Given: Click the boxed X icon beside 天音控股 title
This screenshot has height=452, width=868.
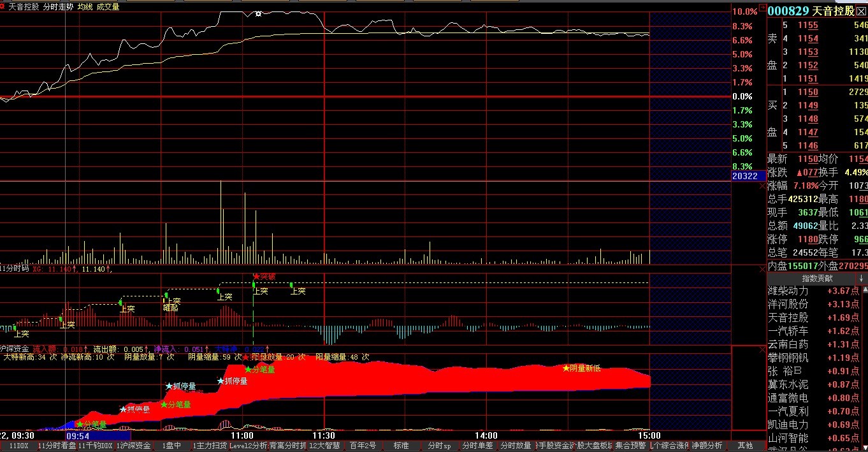Looking at the screenshot, I should tap(862, 11).
